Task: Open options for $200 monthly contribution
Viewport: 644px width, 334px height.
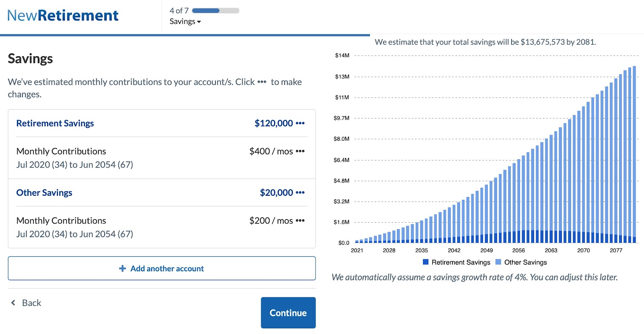Action: (300, 221)
